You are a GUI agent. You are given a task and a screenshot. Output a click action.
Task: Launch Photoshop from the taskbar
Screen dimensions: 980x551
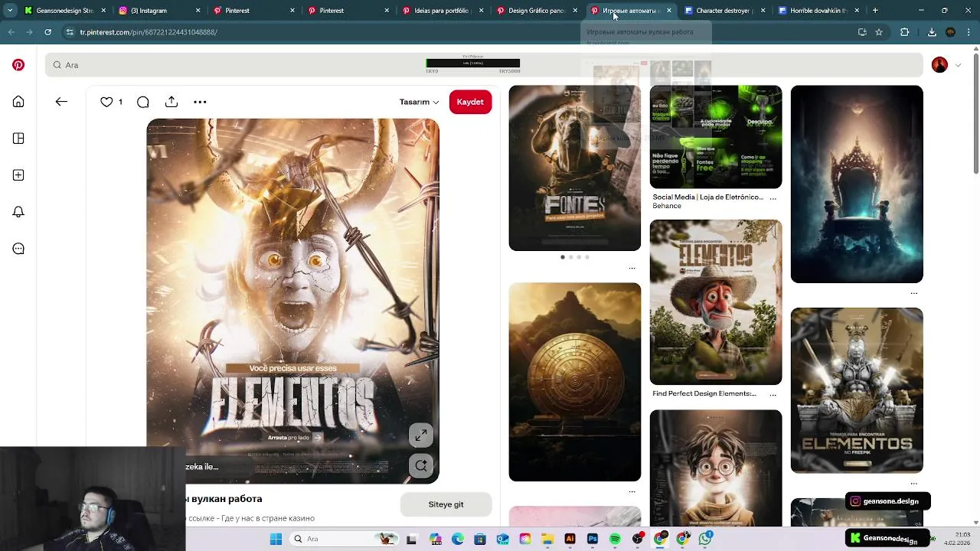[x=593, y=539]
